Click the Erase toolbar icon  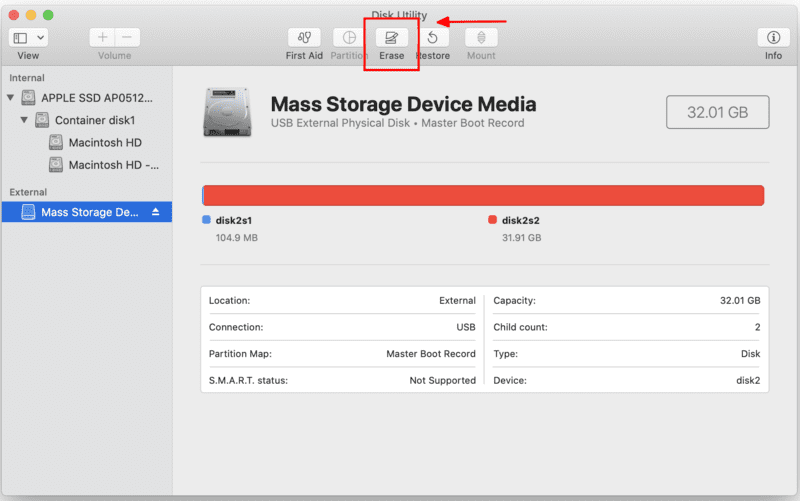[x=391, y=37]
